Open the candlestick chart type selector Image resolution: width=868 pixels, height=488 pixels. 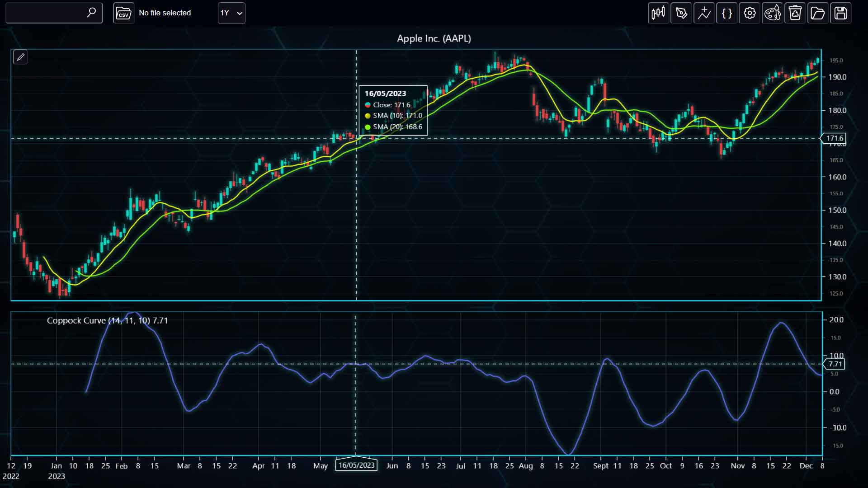[658, 13]
